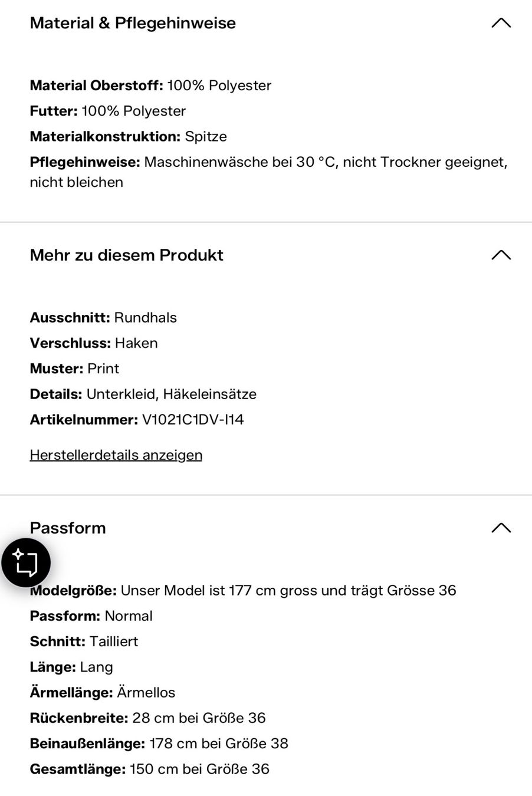The image size is (532, 796).
Task: Click the Beinaußenlänge 178 cm line
Action: [x=159, y=743]
